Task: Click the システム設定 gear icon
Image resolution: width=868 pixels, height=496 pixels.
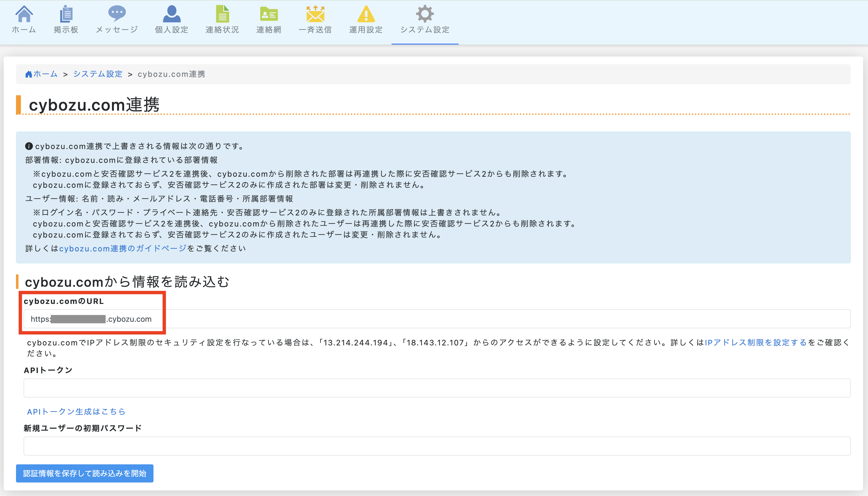Action: click(x=425, y=14)
